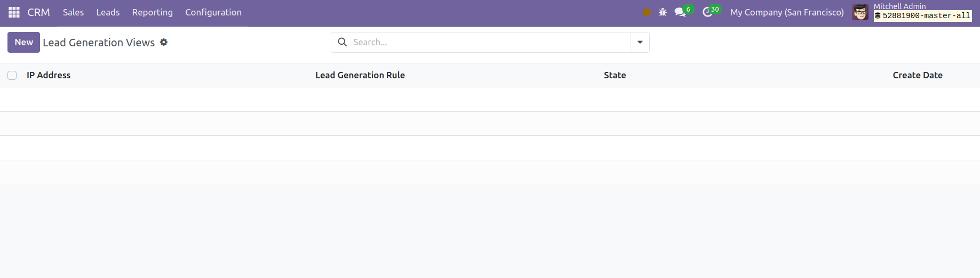Open the Leads menu

[x=108, y=12]
